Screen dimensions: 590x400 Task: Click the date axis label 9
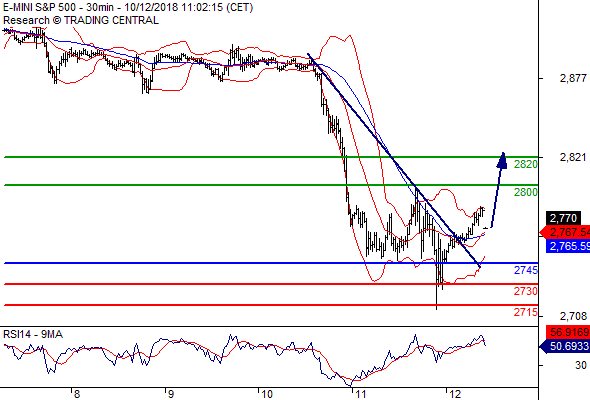tap(170, 394)
